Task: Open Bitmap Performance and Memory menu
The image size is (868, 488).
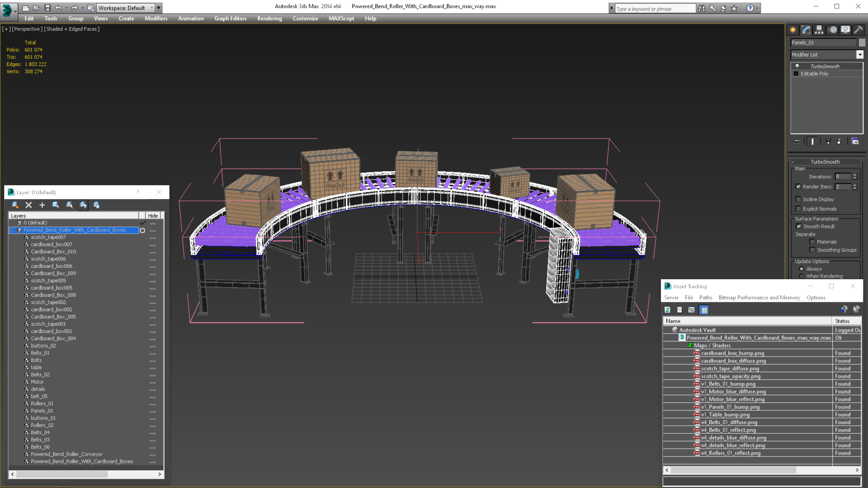Action: click(x=759, y=297)
